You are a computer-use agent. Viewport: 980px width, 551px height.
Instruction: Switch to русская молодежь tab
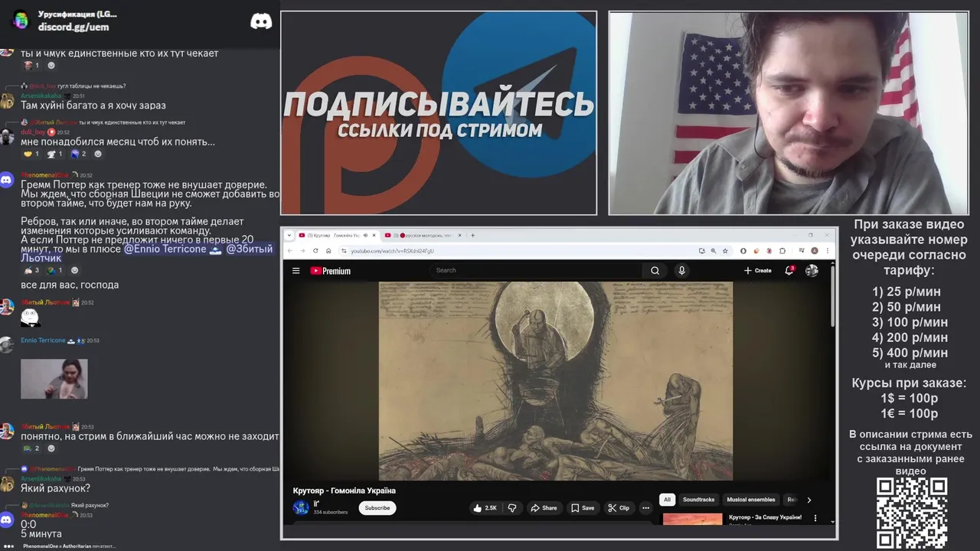424,235
